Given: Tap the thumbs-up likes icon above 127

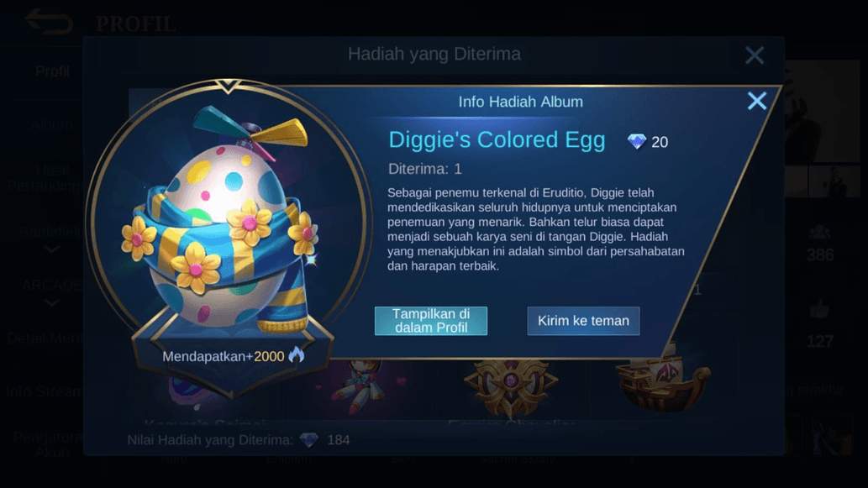Looking at the screenshot, I should click(x=820, y=309).
